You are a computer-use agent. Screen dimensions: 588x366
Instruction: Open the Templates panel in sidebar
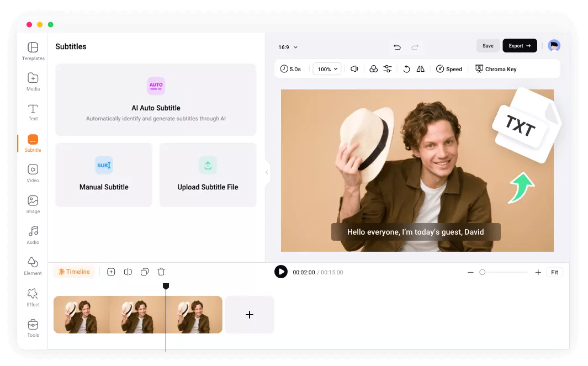pos(33,51)
